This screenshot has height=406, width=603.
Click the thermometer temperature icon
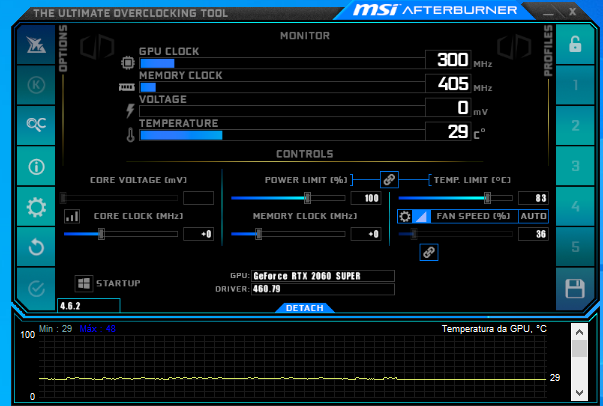tap(131, 135)
